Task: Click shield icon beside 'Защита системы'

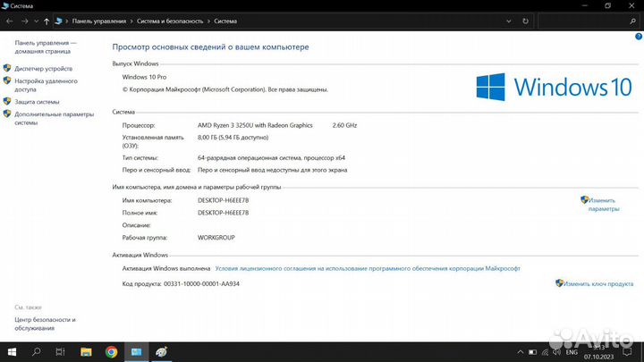Action: point(7,101)
